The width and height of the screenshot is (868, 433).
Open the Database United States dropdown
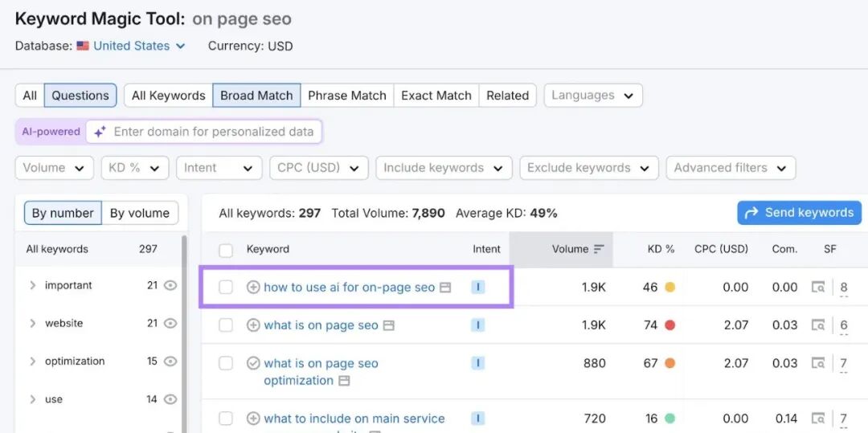click(x=132, y=46)
